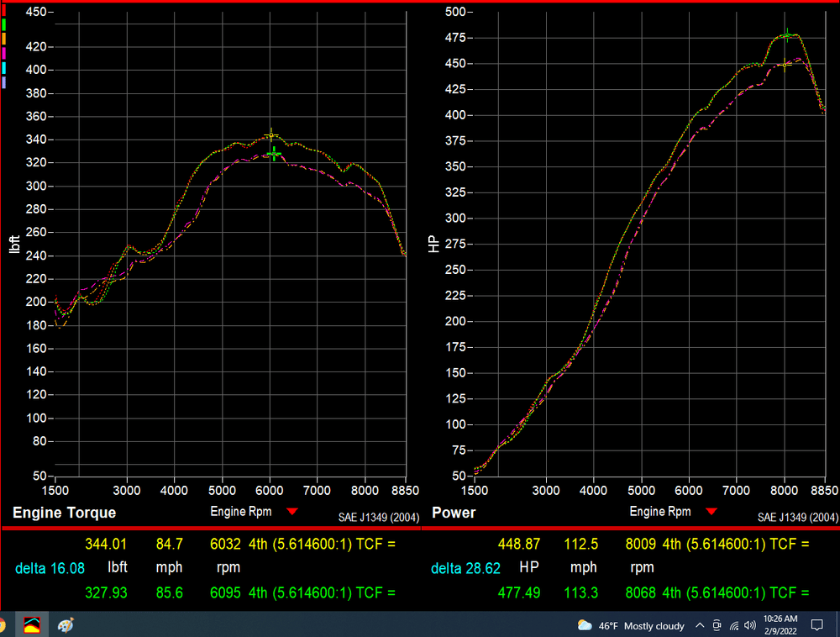The width and height of the screenshot is (840, 637).
Task: Open the Paint app in taskbar
Action: [x=66, y=625]
